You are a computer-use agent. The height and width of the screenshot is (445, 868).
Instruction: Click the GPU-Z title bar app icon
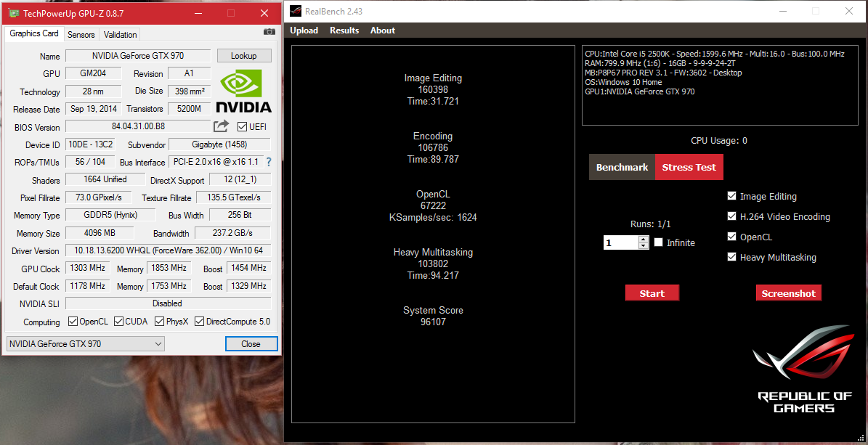pyautogui.click(x=13, y=13)
